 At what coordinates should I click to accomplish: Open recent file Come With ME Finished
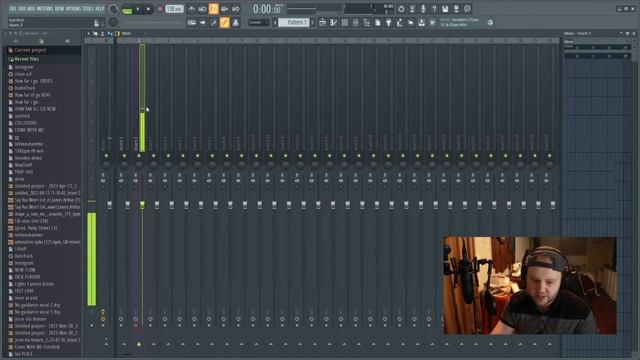[37, 347]
